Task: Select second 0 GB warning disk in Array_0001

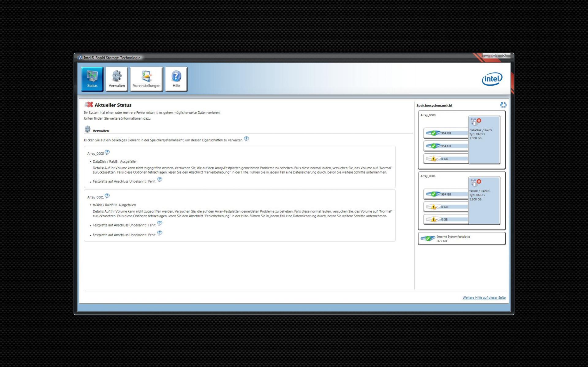Action: coord(446,219)
